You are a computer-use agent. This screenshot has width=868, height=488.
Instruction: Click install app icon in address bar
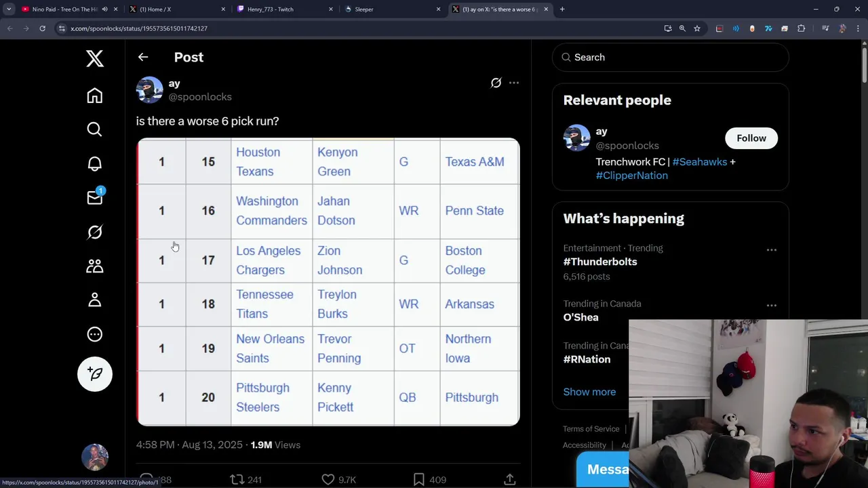click(x=668, y=28)
